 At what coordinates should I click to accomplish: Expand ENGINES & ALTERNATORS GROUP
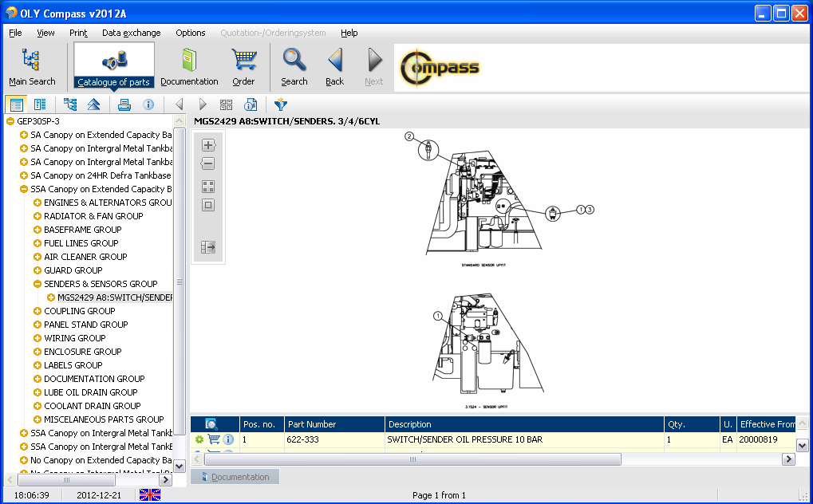[x=37, y=203]
